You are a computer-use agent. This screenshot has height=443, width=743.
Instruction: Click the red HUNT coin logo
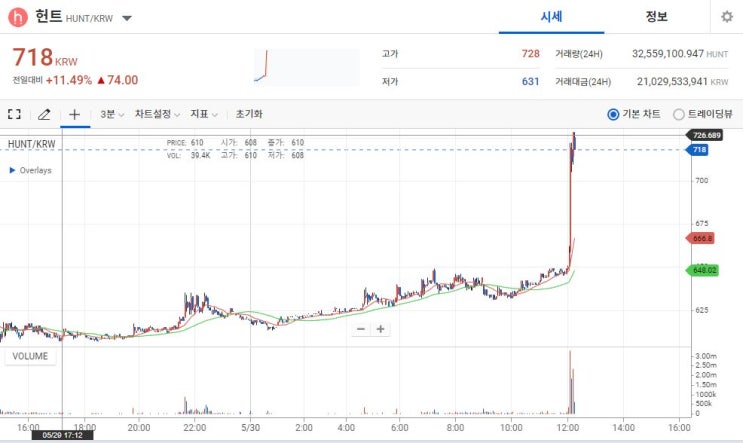click(18, 18)
